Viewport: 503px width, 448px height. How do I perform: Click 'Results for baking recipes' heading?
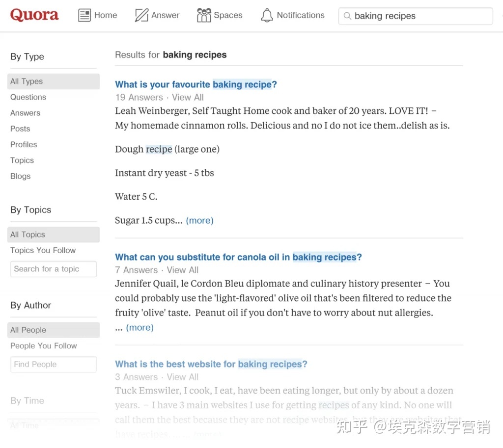point(170,55)
